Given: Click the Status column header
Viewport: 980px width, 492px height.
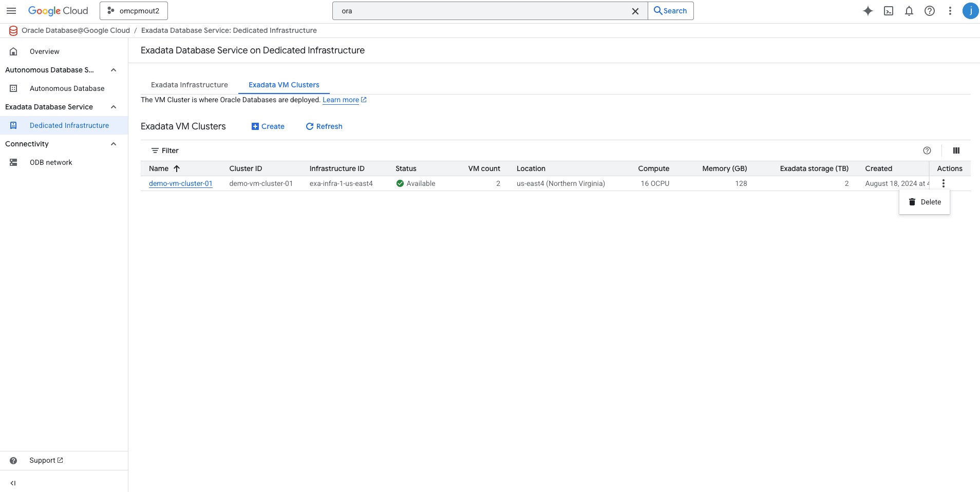Looking at the screenshot, I should coord(406,168).
